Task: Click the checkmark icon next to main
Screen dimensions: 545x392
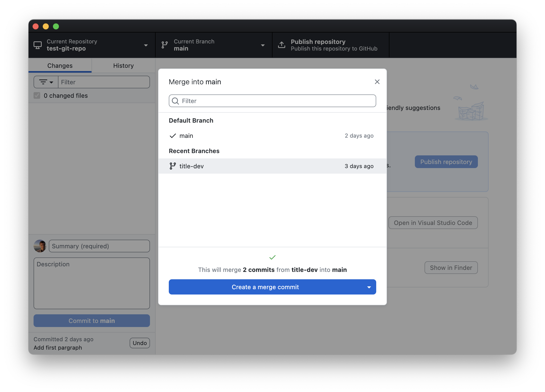Action: pos(173,136)
